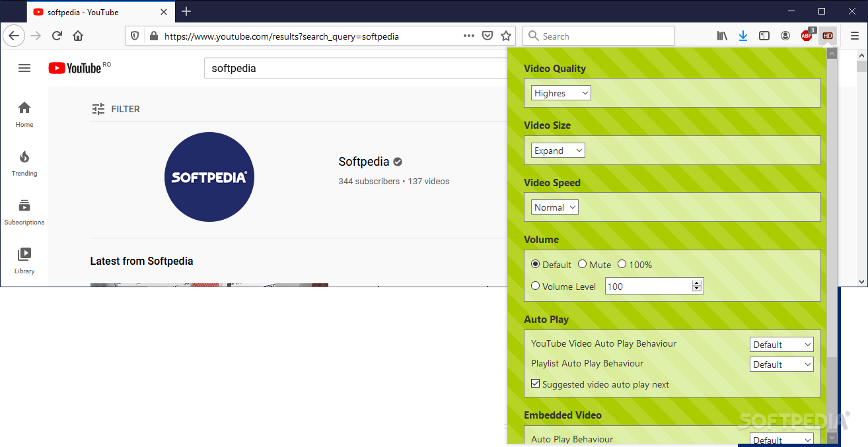Open the Trending section
This screenshot has height=447, width=868.
pyautogui.click(x=24, y=162)
